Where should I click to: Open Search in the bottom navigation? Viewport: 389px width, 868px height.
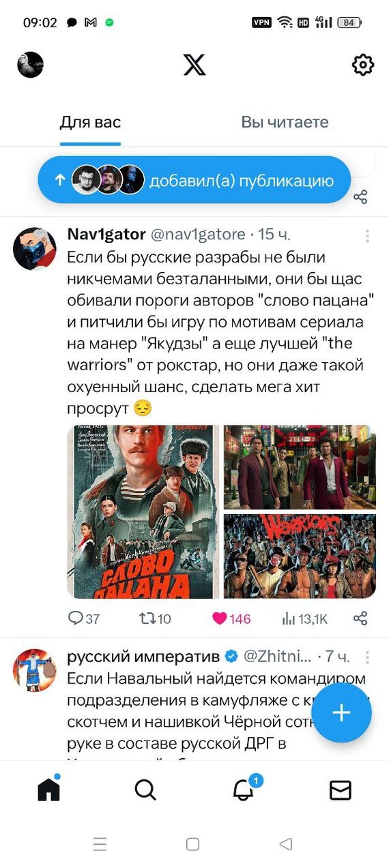(x=145, y=790)
